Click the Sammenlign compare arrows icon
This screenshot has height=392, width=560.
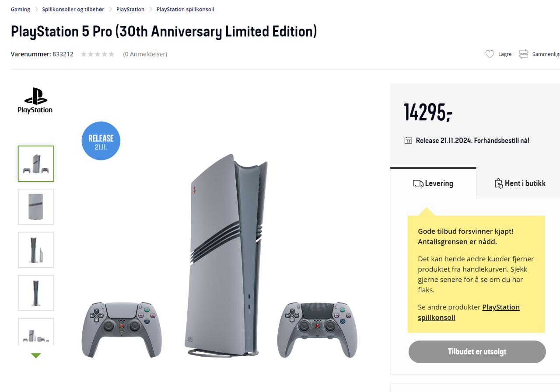point(524,54)
